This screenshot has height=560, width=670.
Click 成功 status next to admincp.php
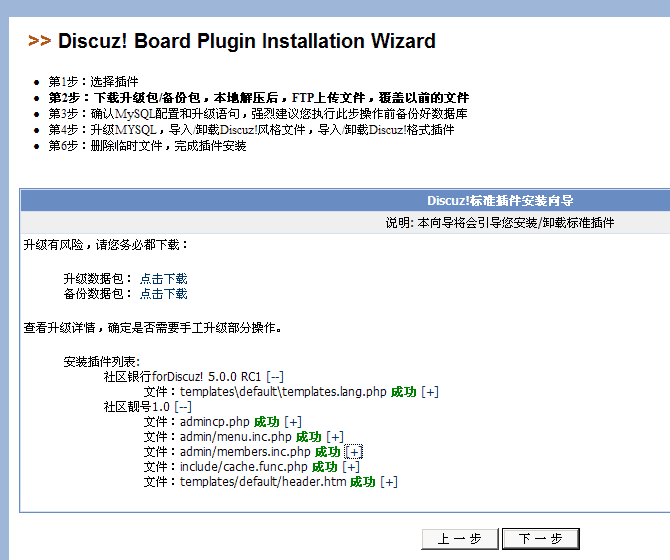pyautogui.click(x=267, y=422)
